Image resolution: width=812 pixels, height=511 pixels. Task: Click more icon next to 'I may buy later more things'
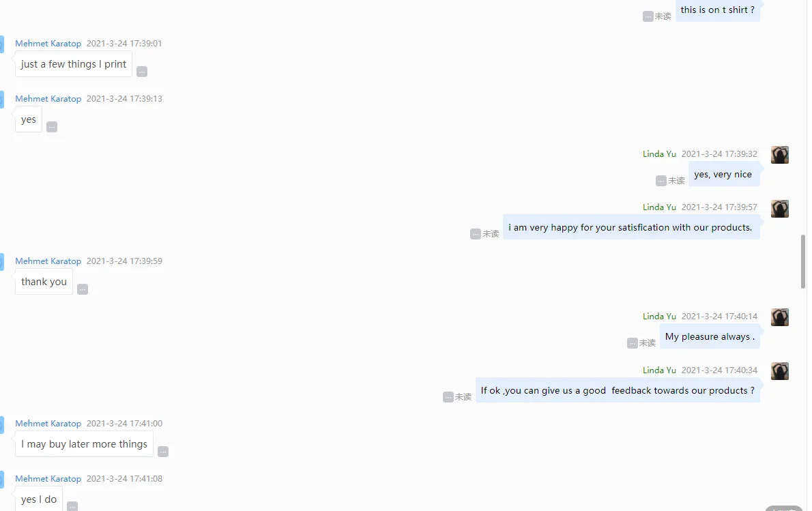click(x=163, y=452)
